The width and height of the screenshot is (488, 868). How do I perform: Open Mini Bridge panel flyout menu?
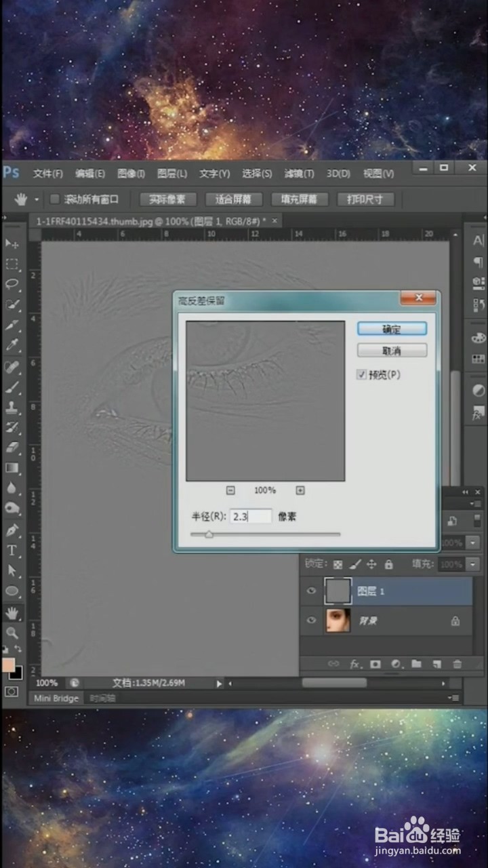(x=453, y=698)
